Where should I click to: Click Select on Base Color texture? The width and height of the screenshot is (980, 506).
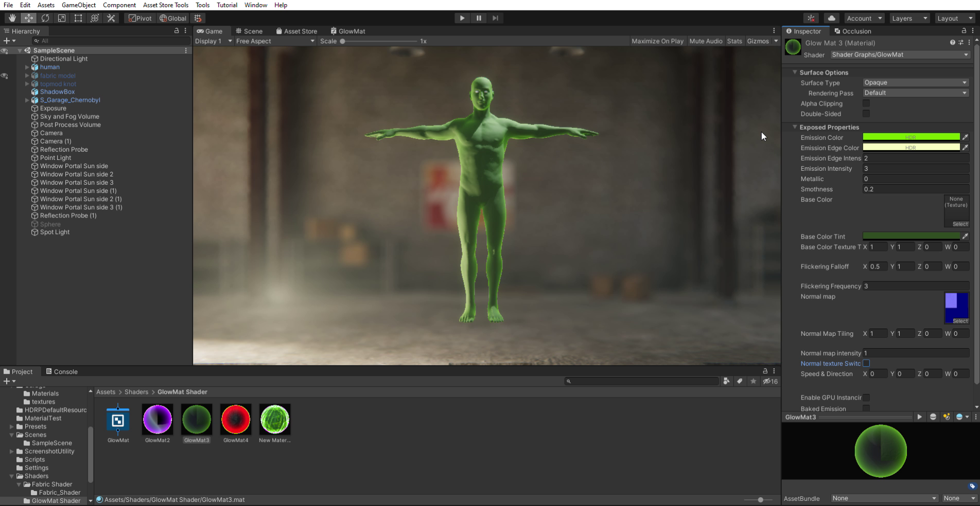(x=960, y=224)
